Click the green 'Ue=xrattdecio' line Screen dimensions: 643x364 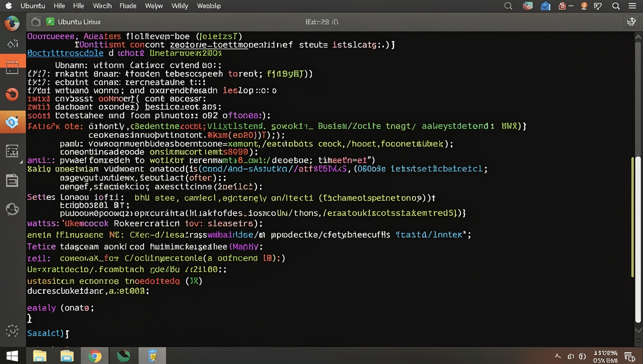pyautogui.click(x=127, y=269)
